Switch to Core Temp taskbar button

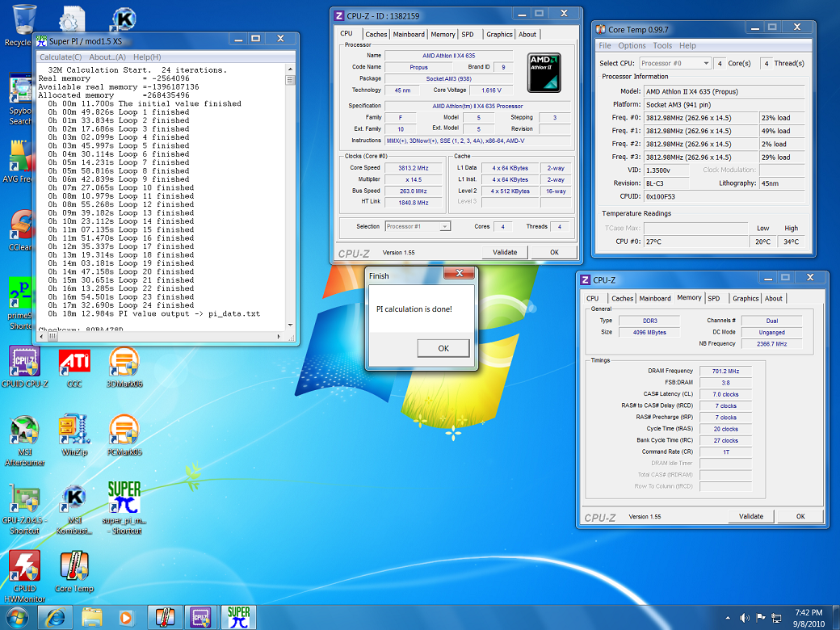click(x=166, y=618)
